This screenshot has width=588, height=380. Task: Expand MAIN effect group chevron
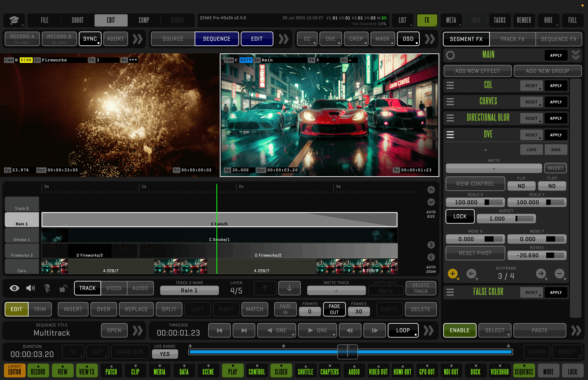point(576,55)
